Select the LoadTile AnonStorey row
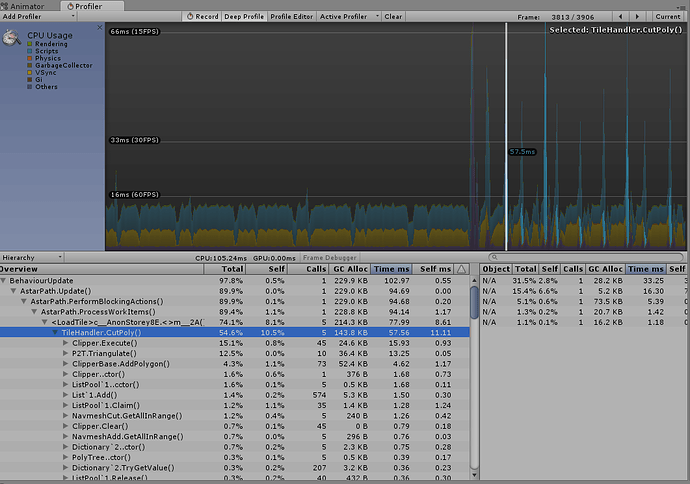 click(235, 322)
